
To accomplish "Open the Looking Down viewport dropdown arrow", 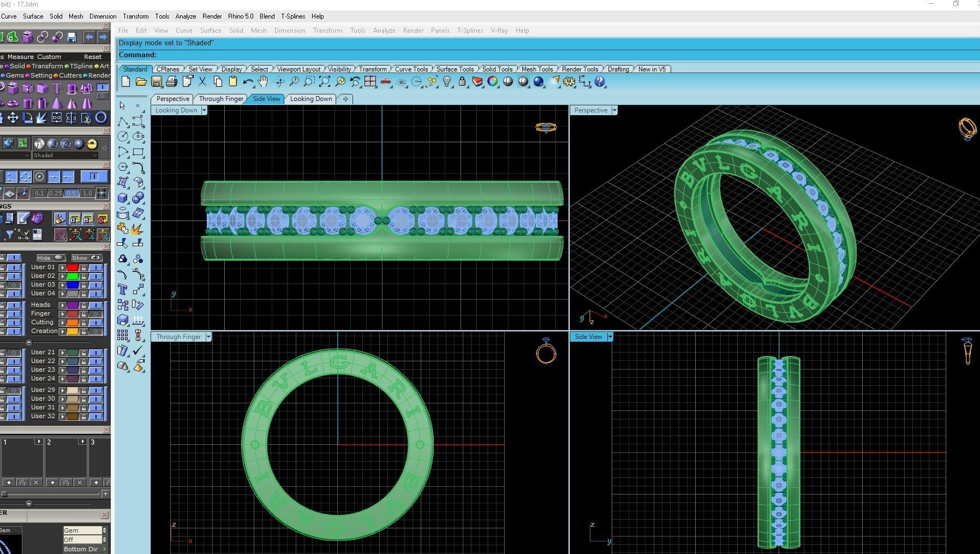I will click(204, 110).
